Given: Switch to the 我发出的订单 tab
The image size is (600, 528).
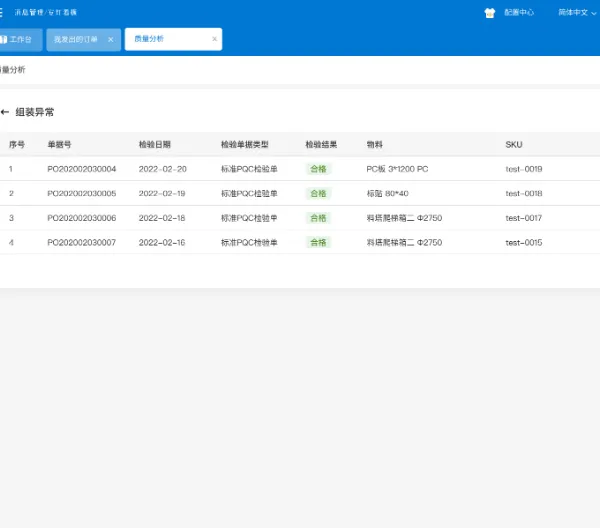Looking at the screenshot, I should point(75,39).
